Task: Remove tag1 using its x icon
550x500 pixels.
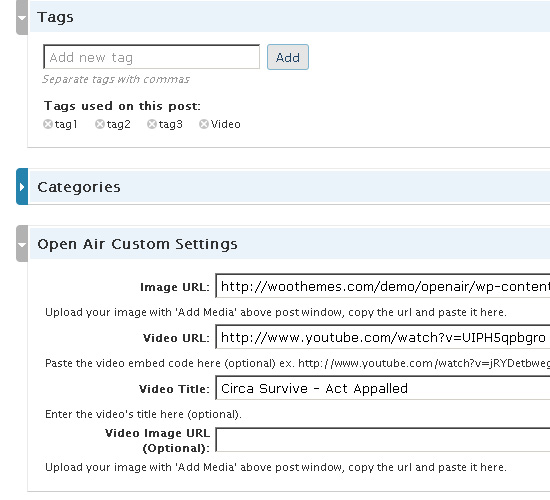Action: [x=48, y=124]
